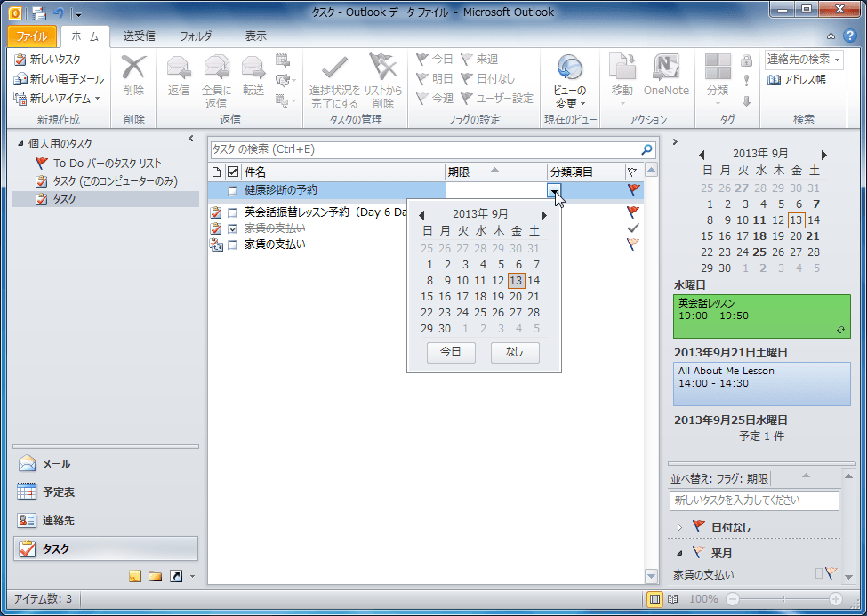Collapse the 来月 group in To-Do bar
867x616 pixels.
pyautogui.click(x=679, y=553)
